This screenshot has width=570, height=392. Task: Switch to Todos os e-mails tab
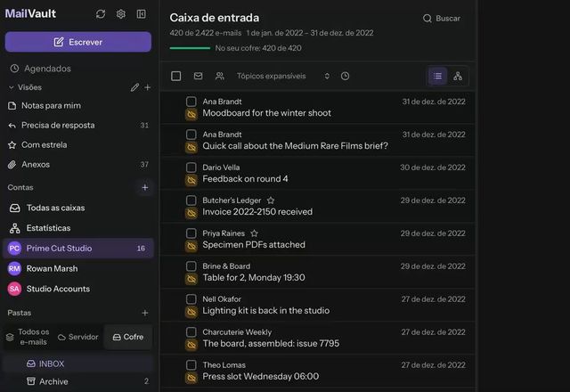28,337
